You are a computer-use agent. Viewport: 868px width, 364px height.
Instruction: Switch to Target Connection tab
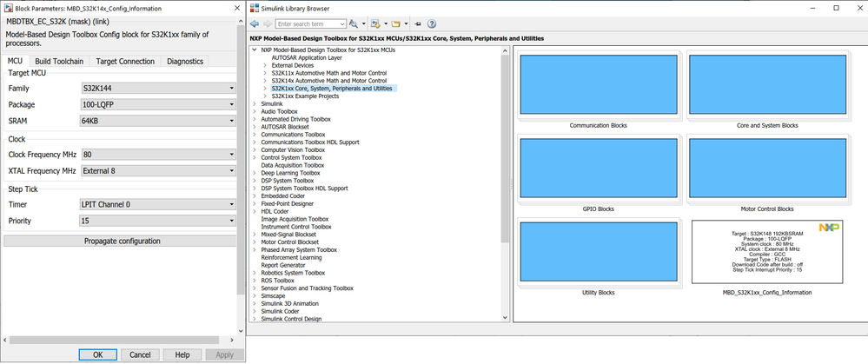coord(125,62)
